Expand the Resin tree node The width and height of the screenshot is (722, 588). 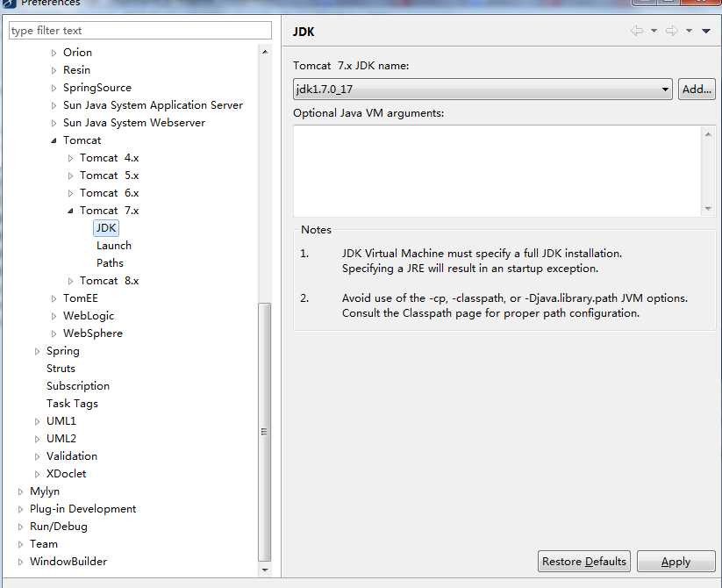[54, 70]
